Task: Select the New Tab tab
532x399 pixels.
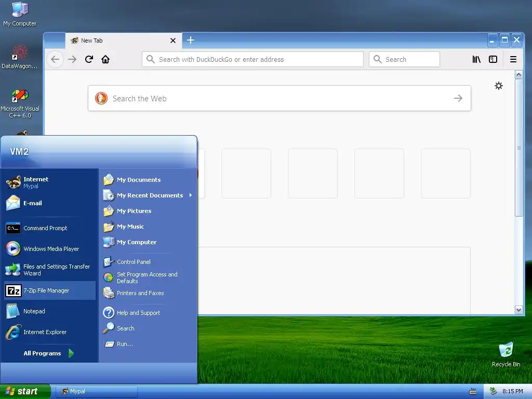Action: [x=124, y=41]
